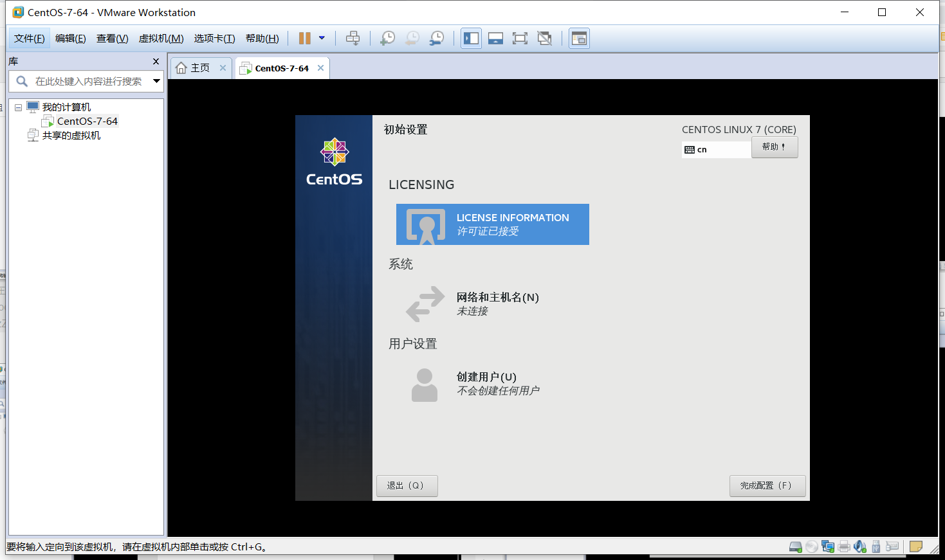Close the 主页 tab
945x560 pixels.
click(x=223, y=68)
